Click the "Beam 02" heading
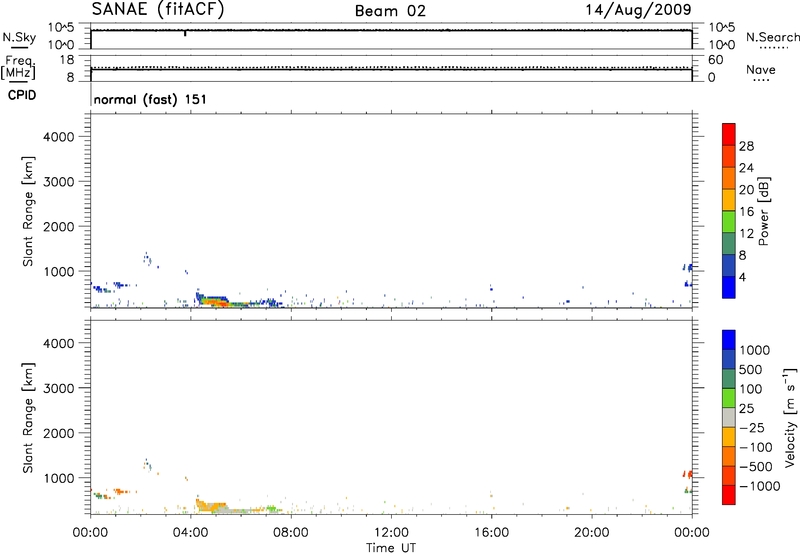 coord(390,11)
